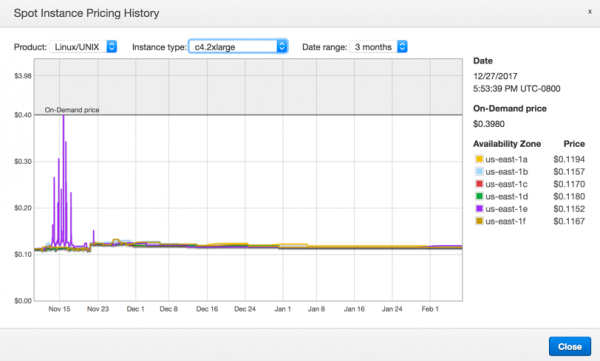Click the gold us-east-1f legend swatch
Viewport: 600px width, 361px height.
point(479,221)
